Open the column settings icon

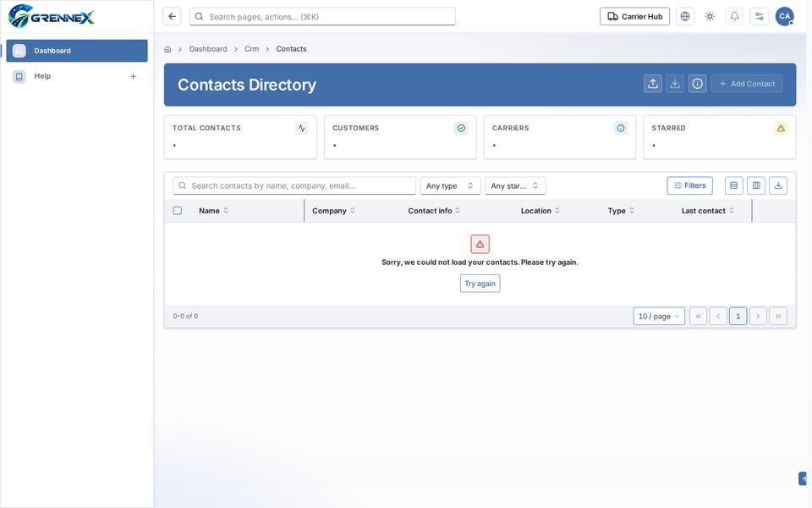coord(756,185)
